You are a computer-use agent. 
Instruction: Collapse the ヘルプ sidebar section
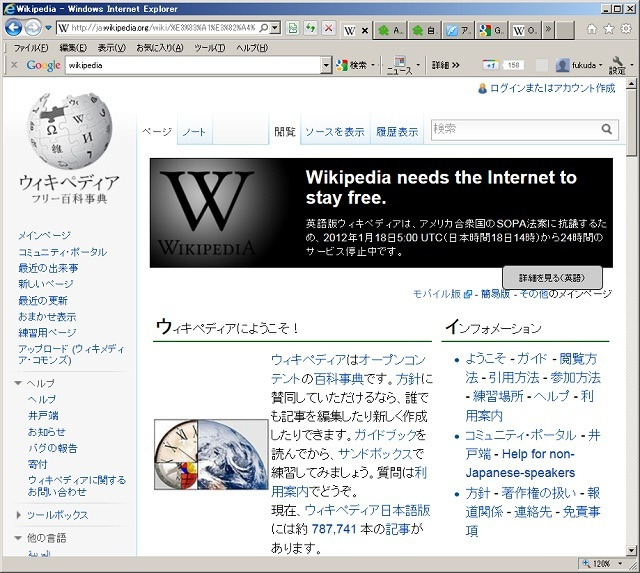(x=18, y=383)
